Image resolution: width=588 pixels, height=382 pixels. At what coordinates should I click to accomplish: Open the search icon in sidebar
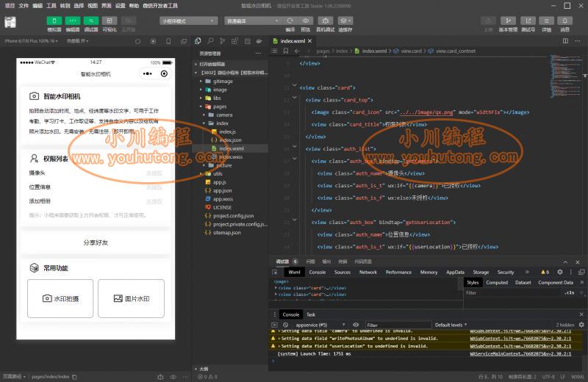click(x=210, y=41)
